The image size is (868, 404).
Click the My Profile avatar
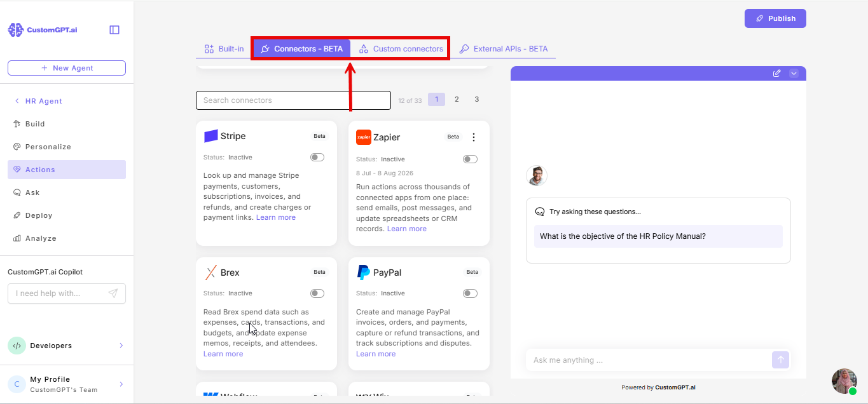tap(17, 384)
